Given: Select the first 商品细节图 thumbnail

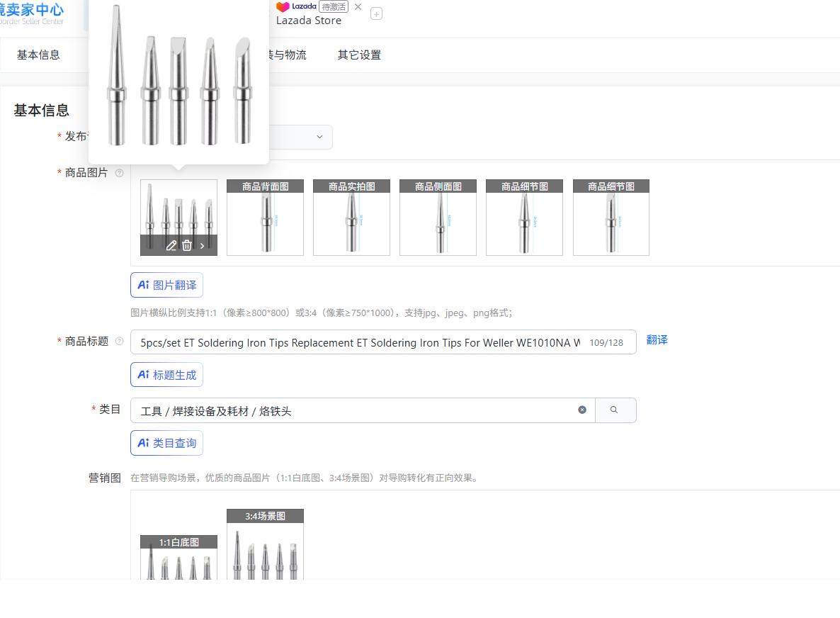Looking at the screenshot, I should point(524,217).
